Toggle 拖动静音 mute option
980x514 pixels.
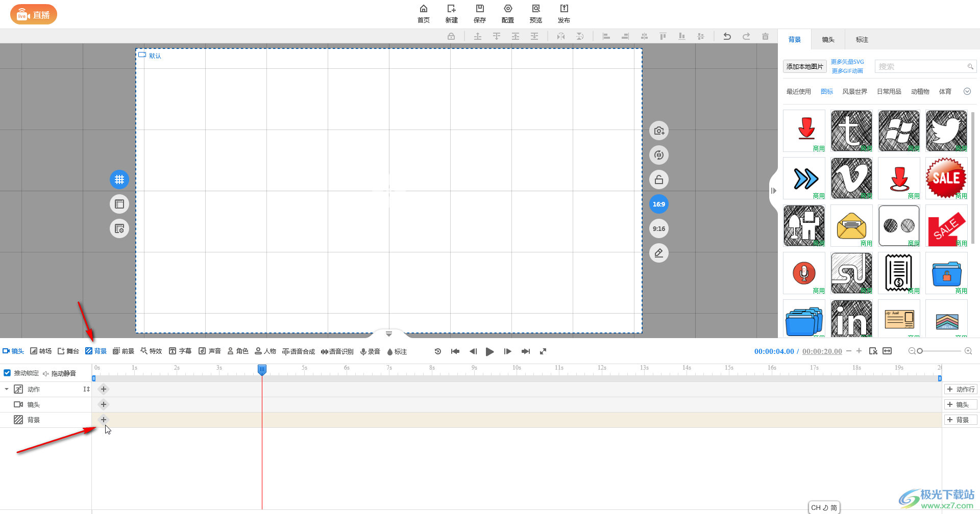click(59, 373)
